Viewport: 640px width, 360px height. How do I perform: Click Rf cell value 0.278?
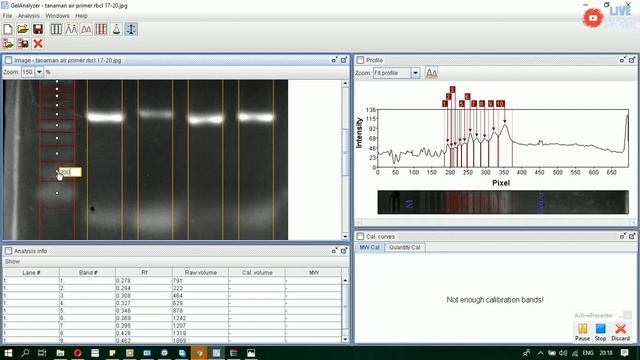coord(144,281)
